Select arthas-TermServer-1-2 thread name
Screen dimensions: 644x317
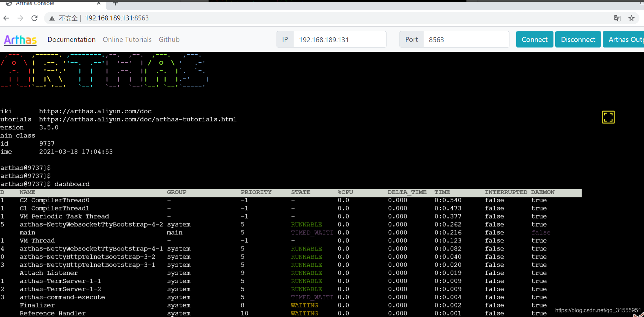coord(61,289)
